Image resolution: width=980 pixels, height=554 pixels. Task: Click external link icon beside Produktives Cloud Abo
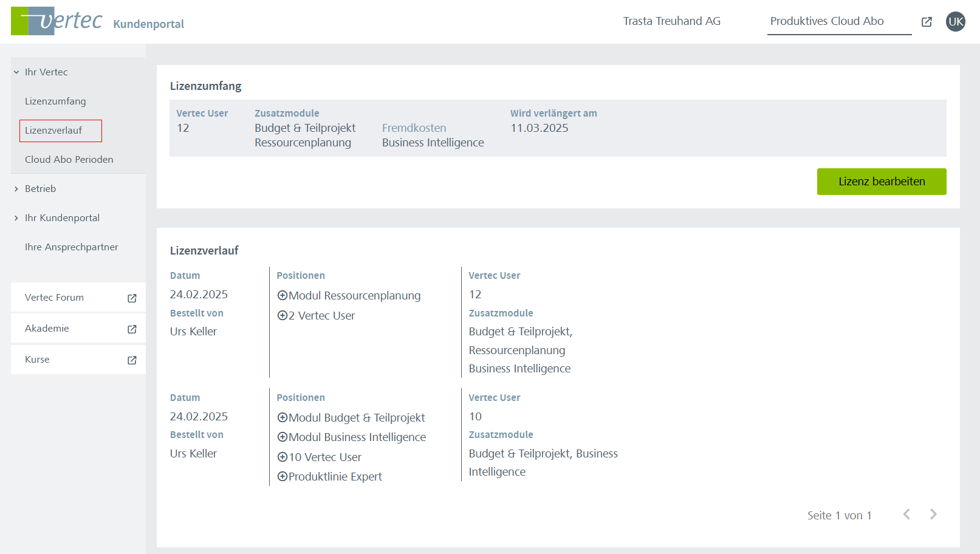tap(927, 22)
